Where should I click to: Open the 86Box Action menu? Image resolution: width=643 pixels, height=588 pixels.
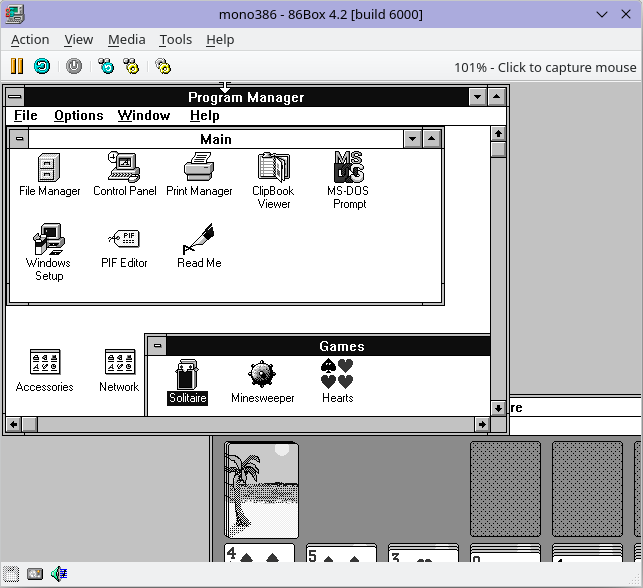click(30, 40)
